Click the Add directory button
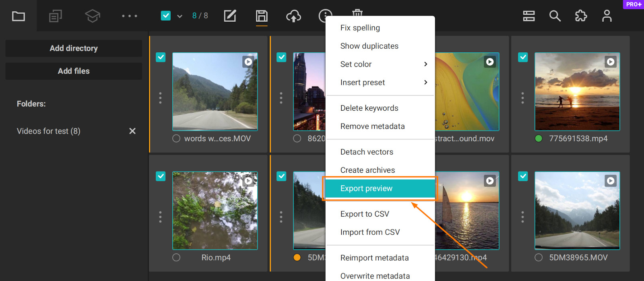 [74, 48]
